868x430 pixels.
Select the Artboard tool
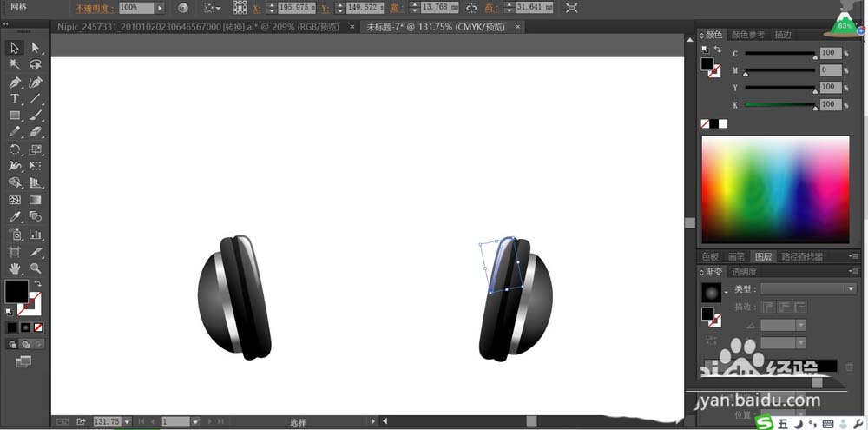tap(15, 252)
